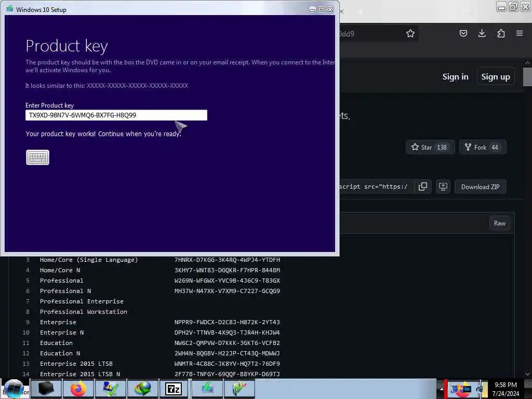The image size is (532, 399).
Task: Open the black folder taskbar icon
Action: tap(46, 389)
